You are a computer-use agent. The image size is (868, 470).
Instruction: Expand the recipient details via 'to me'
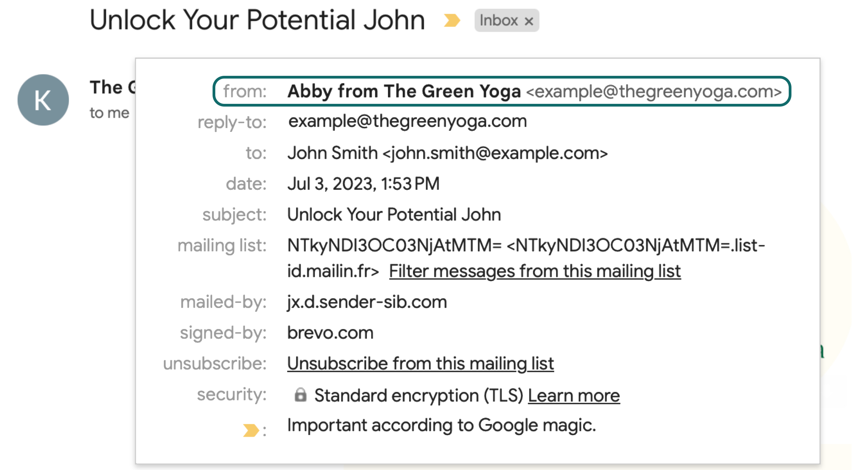[x=109, y=113]
